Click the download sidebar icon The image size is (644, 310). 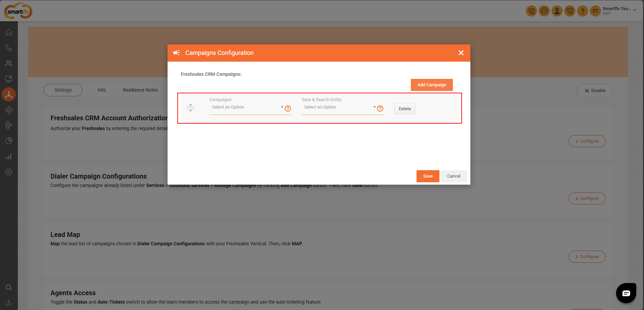[x=9, y=302]
